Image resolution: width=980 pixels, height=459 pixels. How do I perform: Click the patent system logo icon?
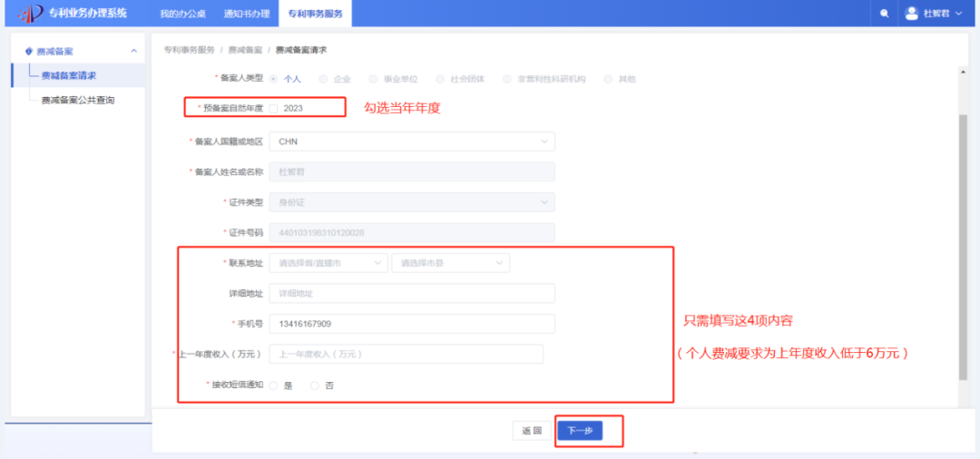pyautogui.click(x=32, y=13)
